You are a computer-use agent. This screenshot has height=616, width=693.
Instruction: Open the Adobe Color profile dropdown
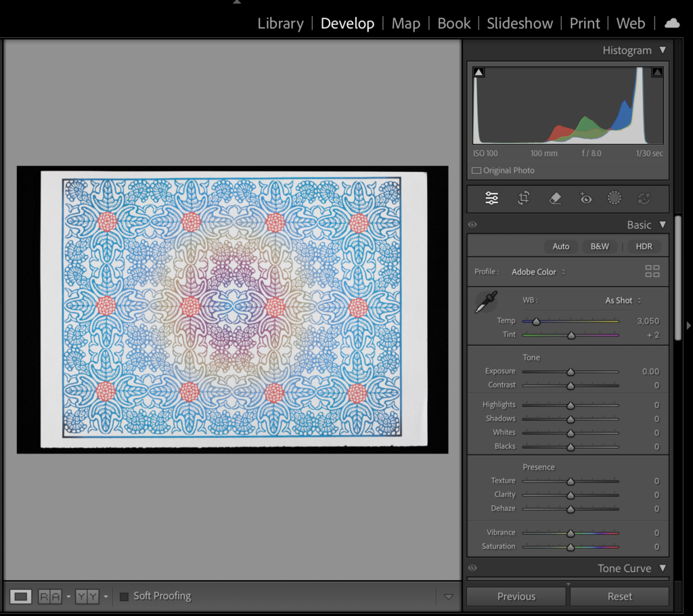click(538, 272)
